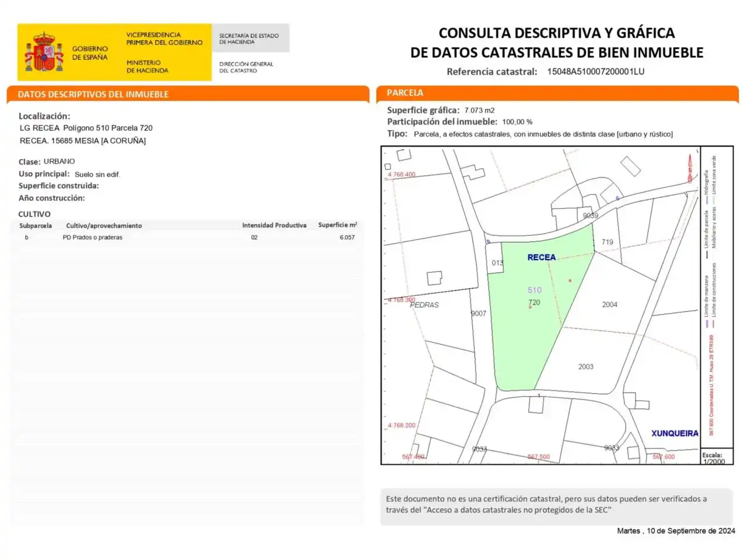Click the 'Escala: 1/2000' scale box
747x560 pixels.
point(717,457)
